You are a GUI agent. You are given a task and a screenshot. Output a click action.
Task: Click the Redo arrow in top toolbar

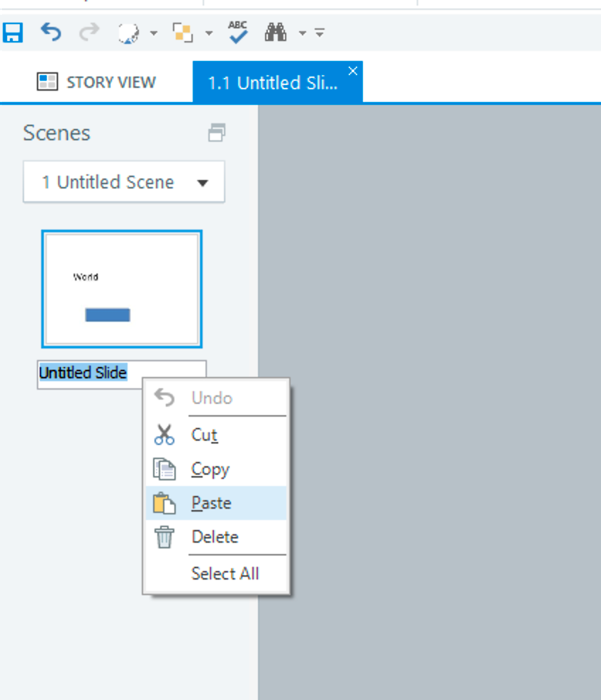88,33
